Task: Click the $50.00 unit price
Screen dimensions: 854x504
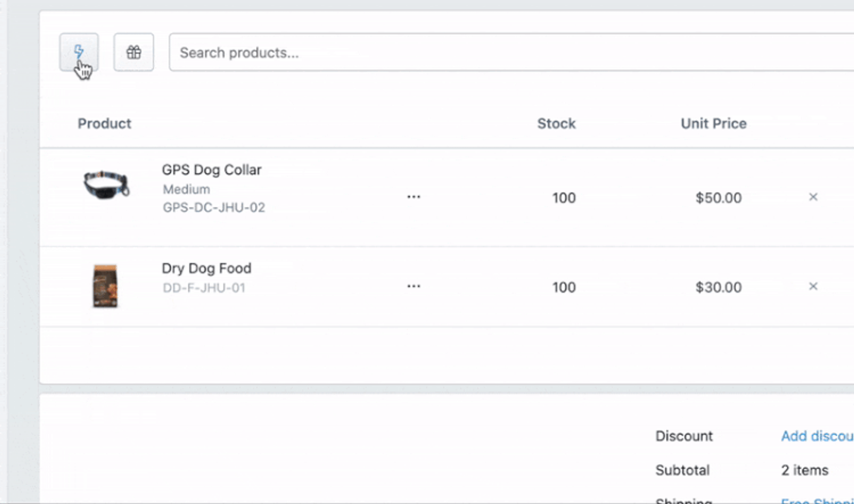Action: click(718, 198)
